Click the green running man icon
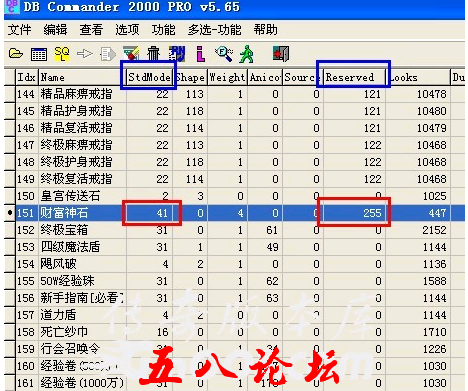The image size is (468, 391). pyautogui.click(x=247, y=54)
